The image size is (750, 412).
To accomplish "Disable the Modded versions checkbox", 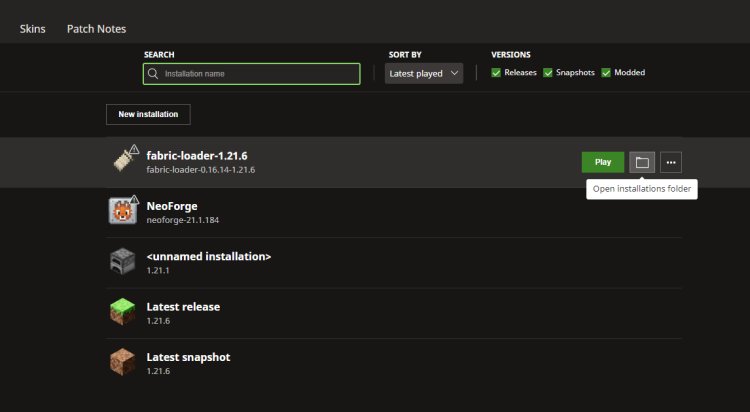I will tap(606, 73).
